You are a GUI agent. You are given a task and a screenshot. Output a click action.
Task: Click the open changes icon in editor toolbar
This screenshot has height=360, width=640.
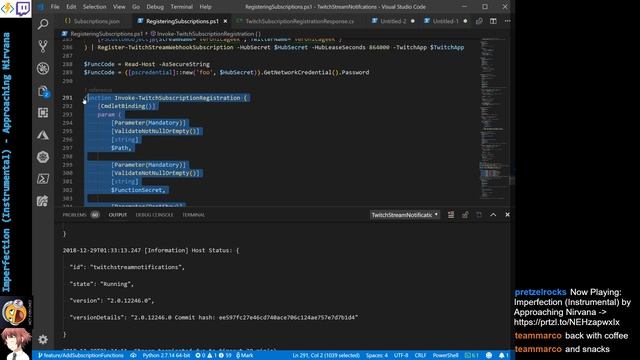pos(479,21)
